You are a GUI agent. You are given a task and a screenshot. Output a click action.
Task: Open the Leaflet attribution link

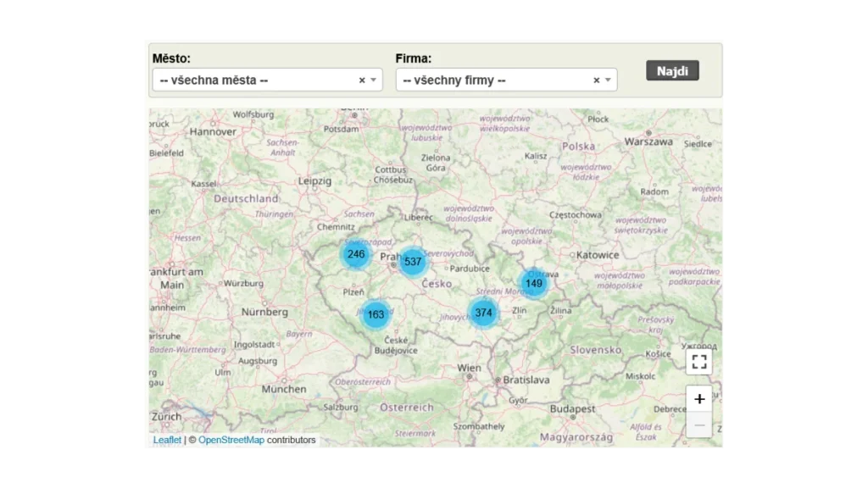click(x=167, y=440)
